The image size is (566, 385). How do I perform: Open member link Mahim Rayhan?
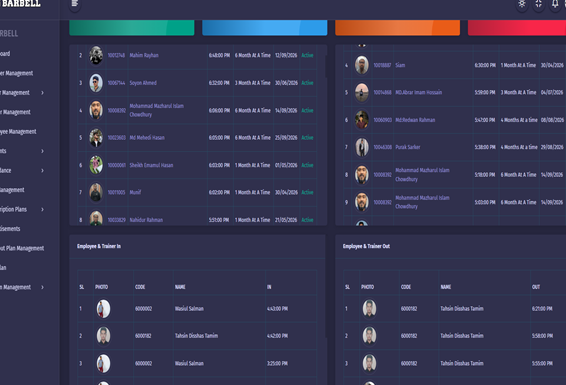coord(144,55)
